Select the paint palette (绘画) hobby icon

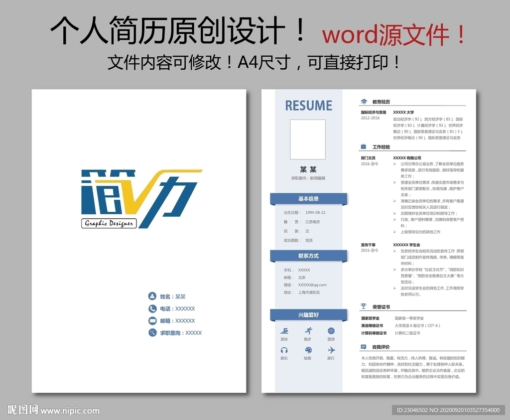click(308, 350)
